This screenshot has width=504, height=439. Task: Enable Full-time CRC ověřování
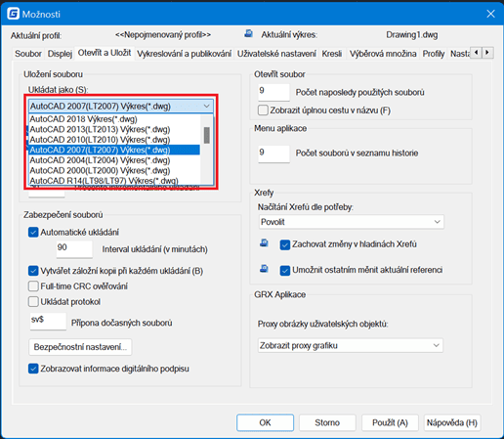pyautogui.click(x=33, y=286)
